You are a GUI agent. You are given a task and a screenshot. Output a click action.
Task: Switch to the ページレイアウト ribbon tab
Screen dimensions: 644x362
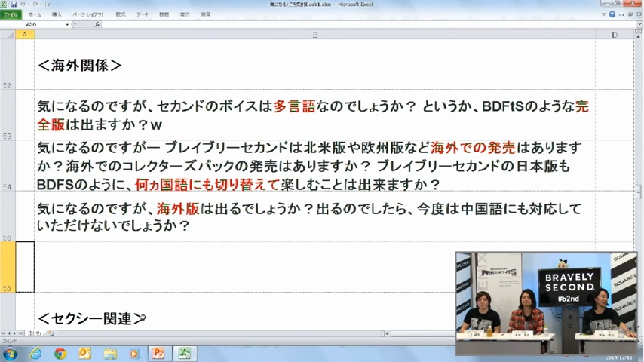pyautogui.click(x=88, y=14)
